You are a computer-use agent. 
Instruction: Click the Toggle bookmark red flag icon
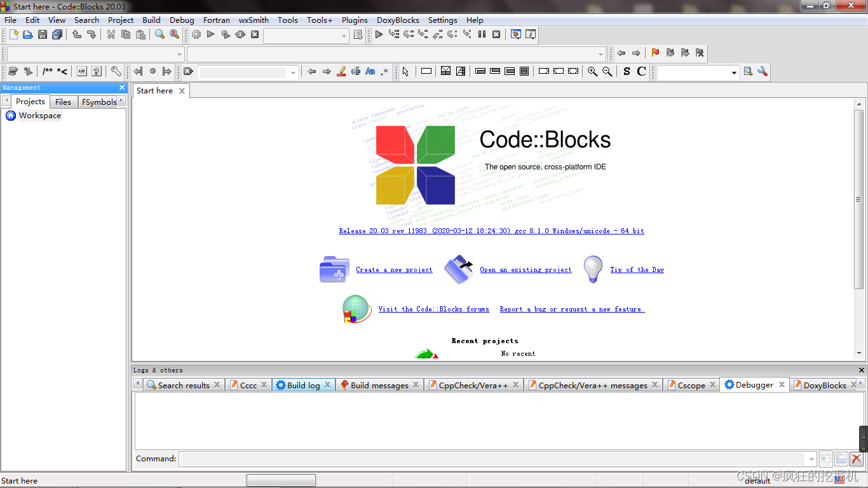(656, 53)
